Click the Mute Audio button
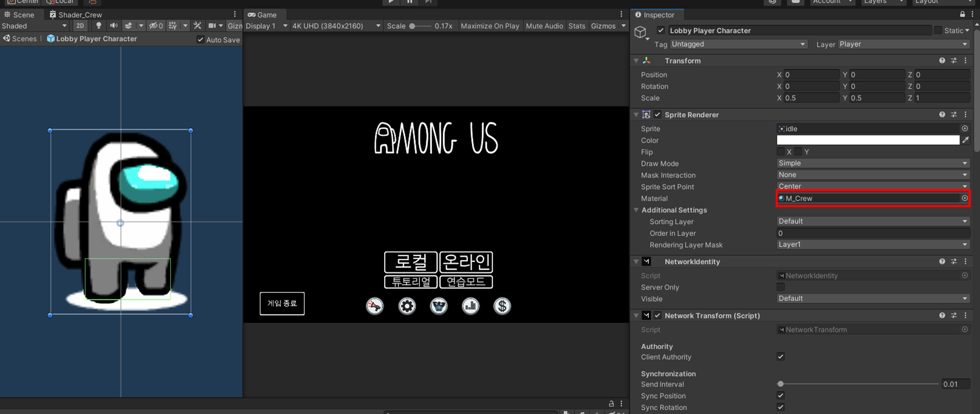This screenshot has height=414, width=980. click(544, 25)
